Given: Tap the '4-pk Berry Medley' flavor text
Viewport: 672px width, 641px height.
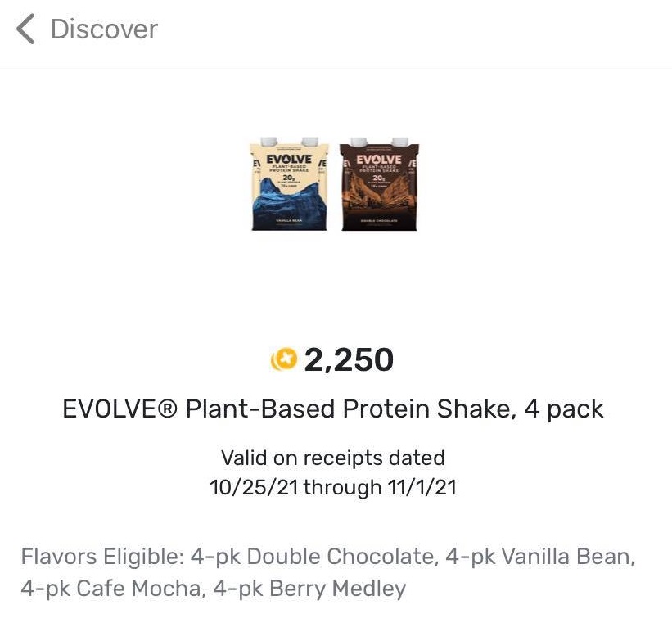Looking at the screenshot, I should click(309, 589).
